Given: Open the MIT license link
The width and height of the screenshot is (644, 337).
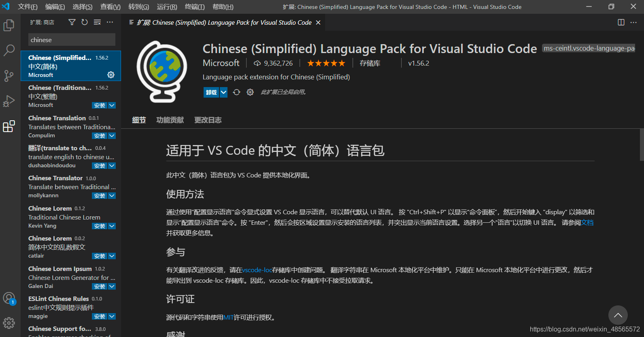Looking at the screenshot, I should 228,317.
